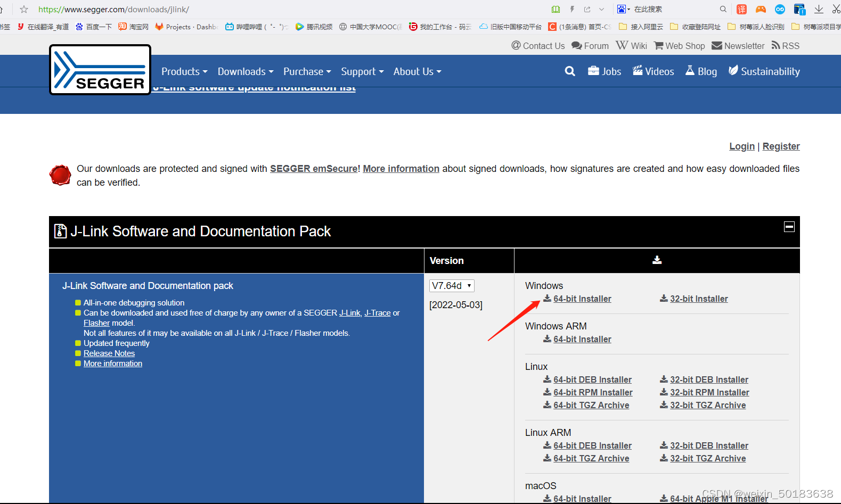
Task: Click the Login link
Action: coord(742,146)
